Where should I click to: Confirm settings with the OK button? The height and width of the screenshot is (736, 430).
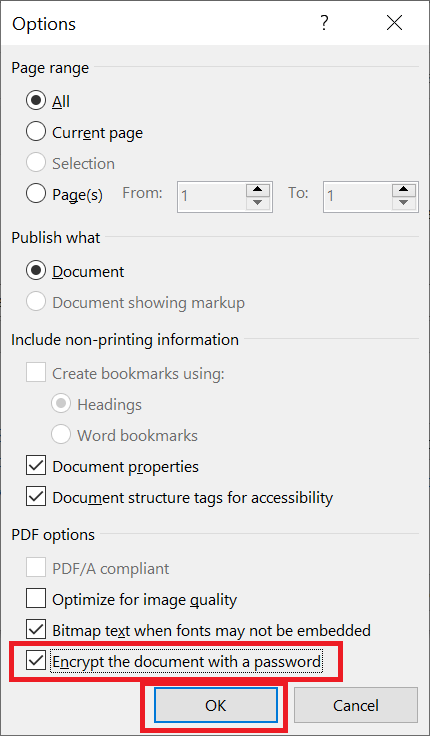[215, 705]
